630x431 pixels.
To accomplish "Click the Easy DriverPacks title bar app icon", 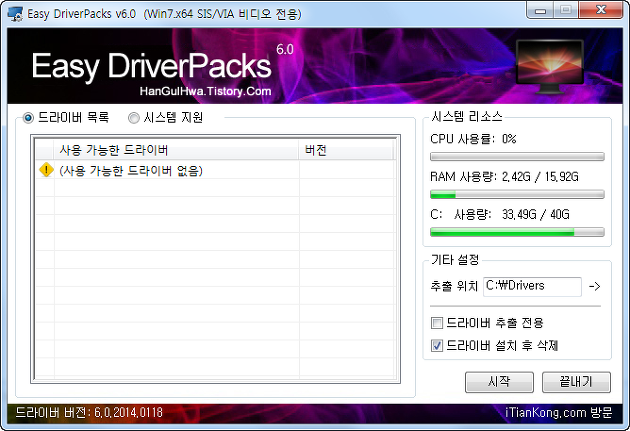I will pyautogui.click(x=15, y=14).
